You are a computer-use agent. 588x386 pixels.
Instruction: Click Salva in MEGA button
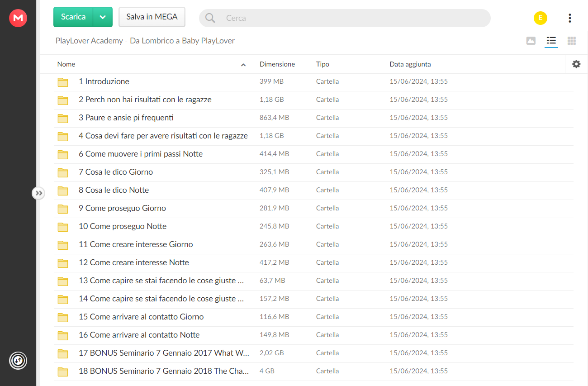152,17
